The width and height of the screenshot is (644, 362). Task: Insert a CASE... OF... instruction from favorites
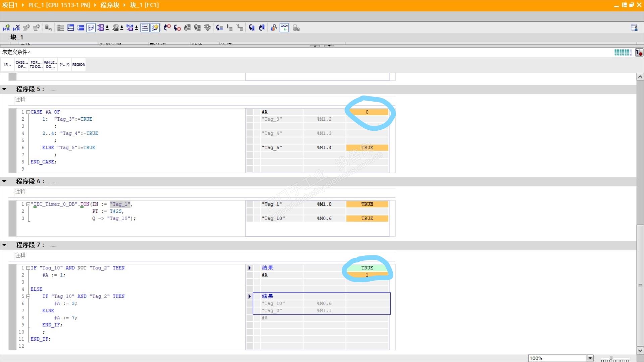tap(22, 64)
